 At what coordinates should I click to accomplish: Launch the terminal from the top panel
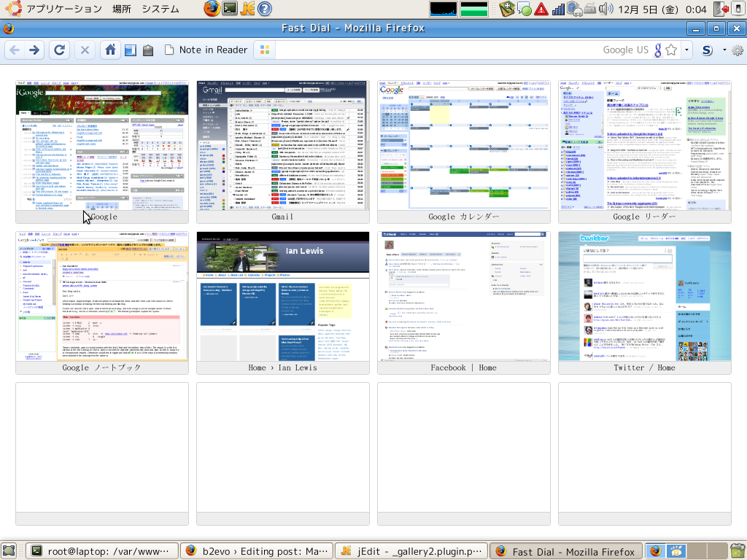point(230,9)
